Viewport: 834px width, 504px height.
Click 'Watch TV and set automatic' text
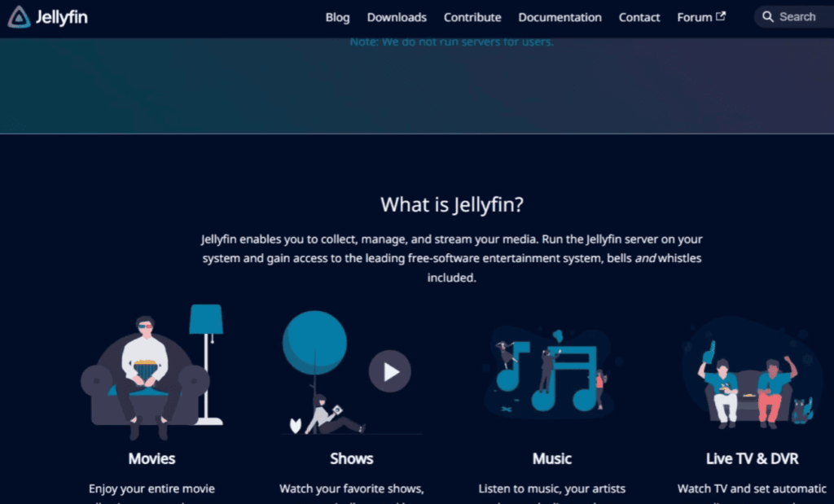point(752,489)
